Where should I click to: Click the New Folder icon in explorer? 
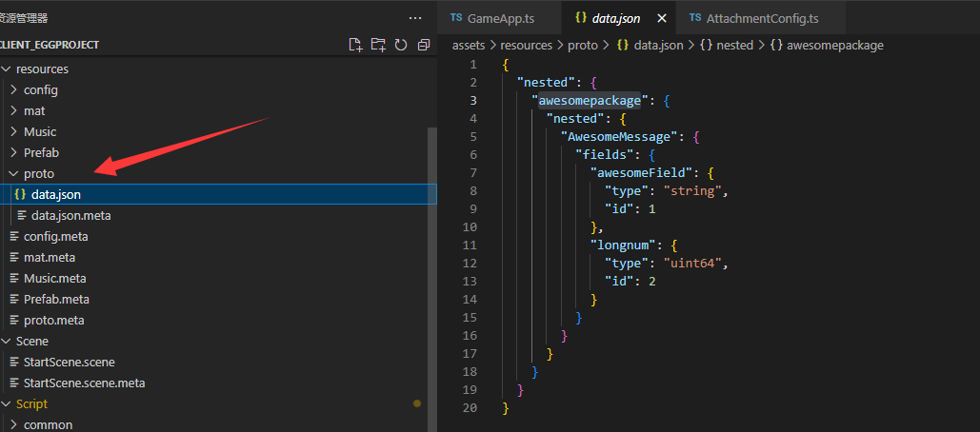tap(378, 45)
